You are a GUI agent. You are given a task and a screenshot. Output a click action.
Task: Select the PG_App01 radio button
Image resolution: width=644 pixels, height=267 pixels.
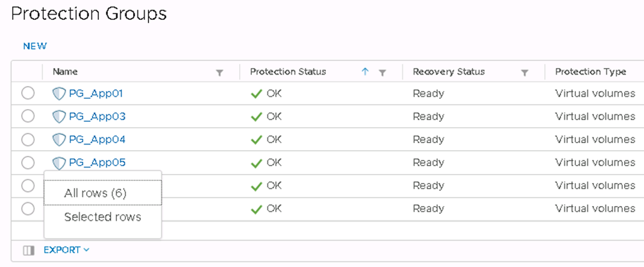pos(28,94)
